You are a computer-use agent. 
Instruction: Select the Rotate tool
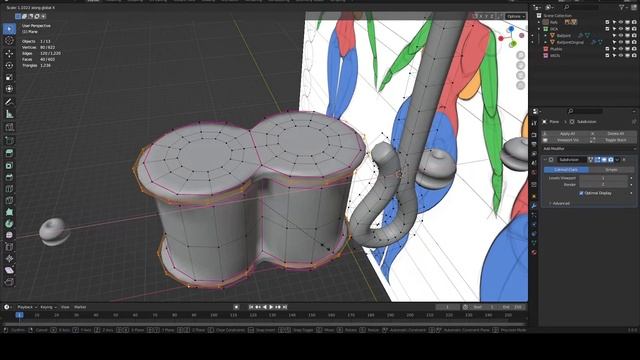point(9,65)
